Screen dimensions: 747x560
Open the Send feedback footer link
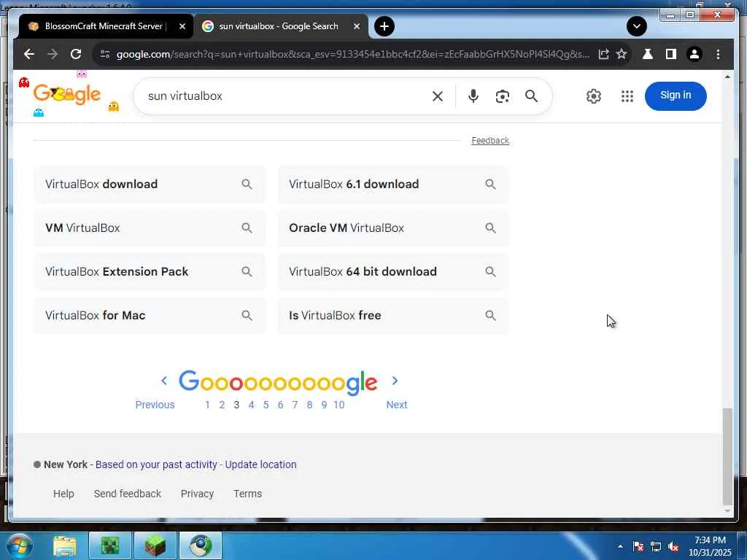pos(127,494)
